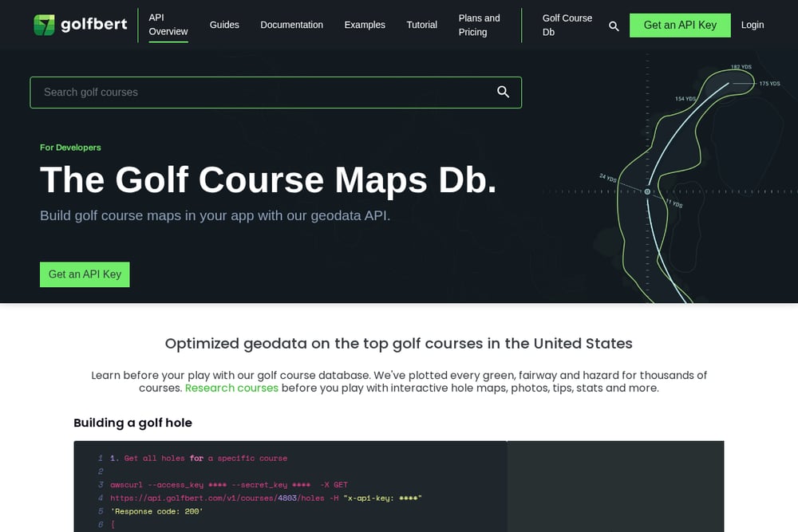The image size is (798, 532).
Task: Click the 'Get all holes for a specific course' line
Action: pyautogui.click(x=199, y=459)
